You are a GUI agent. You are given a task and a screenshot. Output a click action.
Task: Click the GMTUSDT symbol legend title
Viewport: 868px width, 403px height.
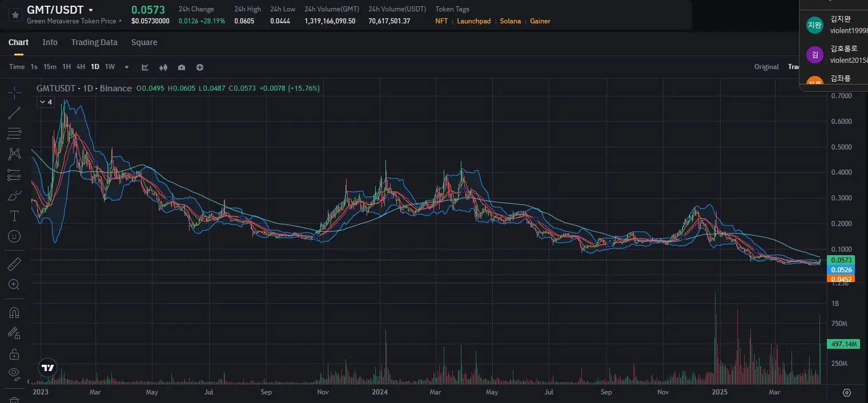coord(84,88)
